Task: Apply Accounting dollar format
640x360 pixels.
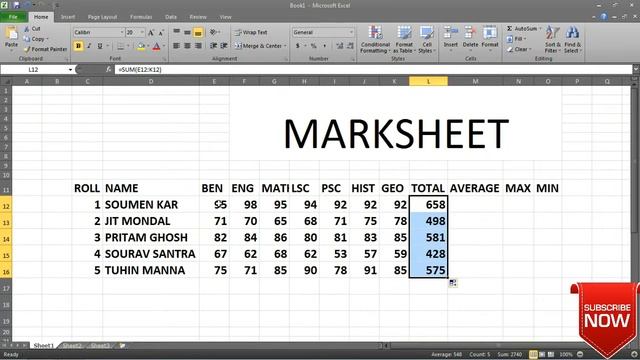Action: click(x=298, y=46)
